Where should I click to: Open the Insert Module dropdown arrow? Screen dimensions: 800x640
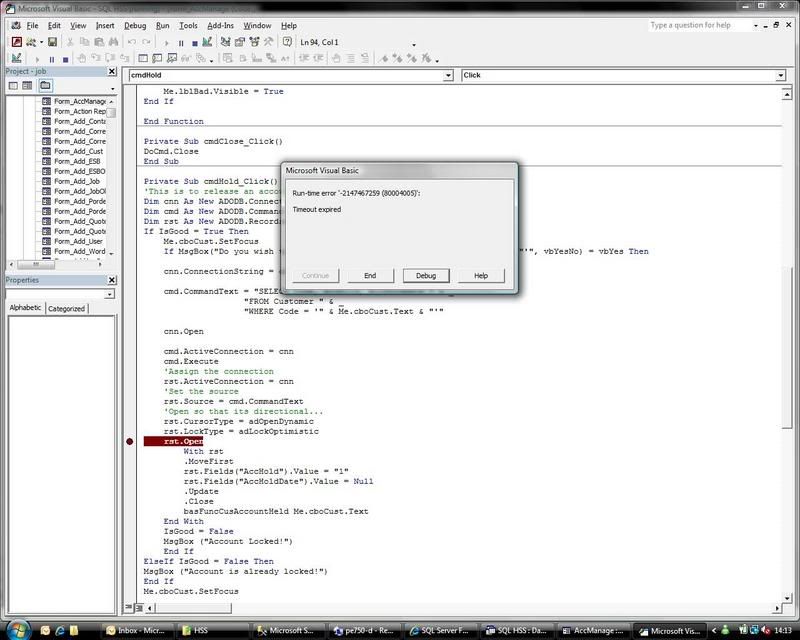pyautogui.click(x=41, y=42)
